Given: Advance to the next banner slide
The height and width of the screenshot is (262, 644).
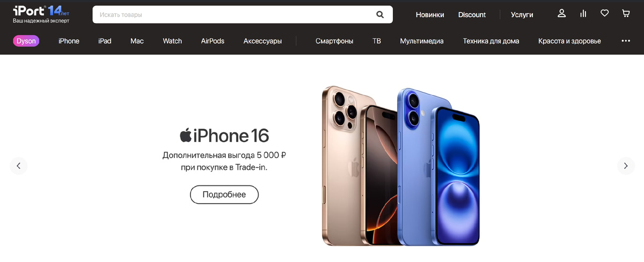Looking at the screenshot, I should [x=626, y=166].
